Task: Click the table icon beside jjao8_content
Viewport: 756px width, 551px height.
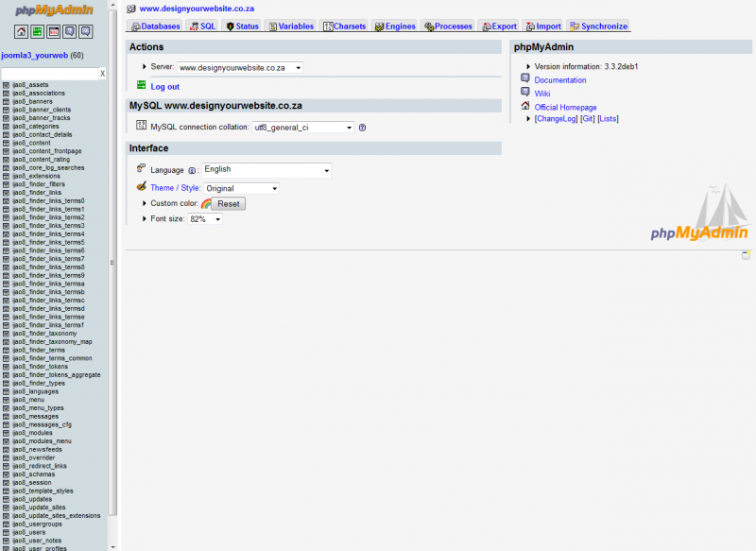Action: [7, 143]
